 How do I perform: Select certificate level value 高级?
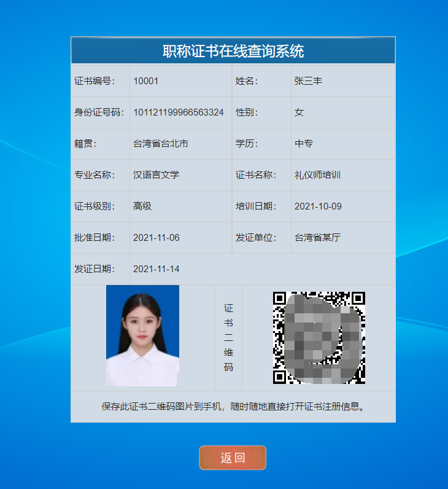tap(142, 206)
